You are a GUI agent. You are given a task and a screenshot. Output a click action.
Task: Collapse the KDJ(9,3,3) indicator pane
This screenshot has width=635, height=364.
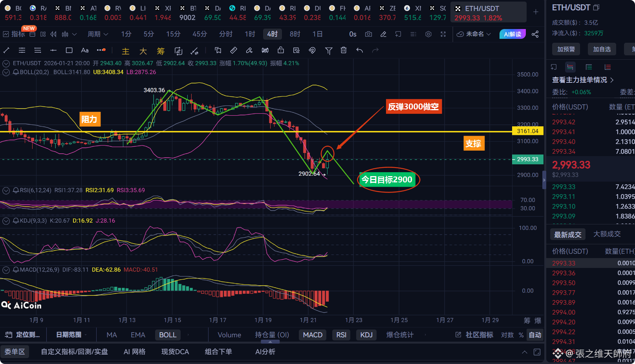pyautogui.click(x=6, y=221)
